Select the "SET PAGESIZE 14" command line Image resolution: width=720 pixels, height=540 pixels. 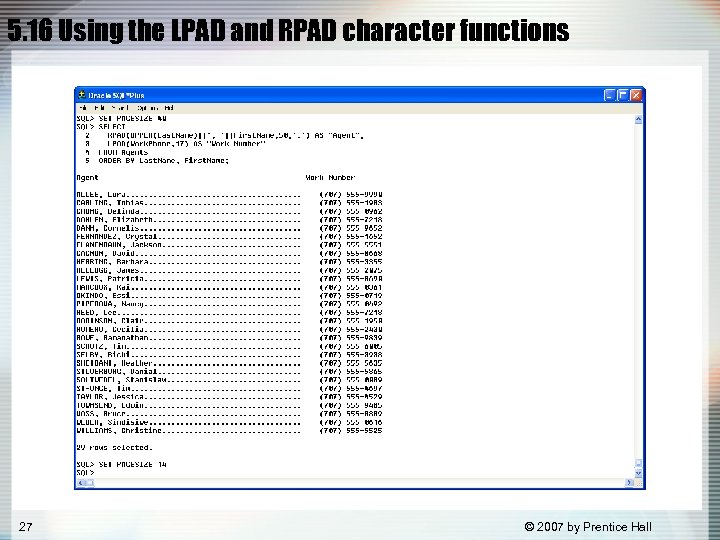(x=121, y=464)
